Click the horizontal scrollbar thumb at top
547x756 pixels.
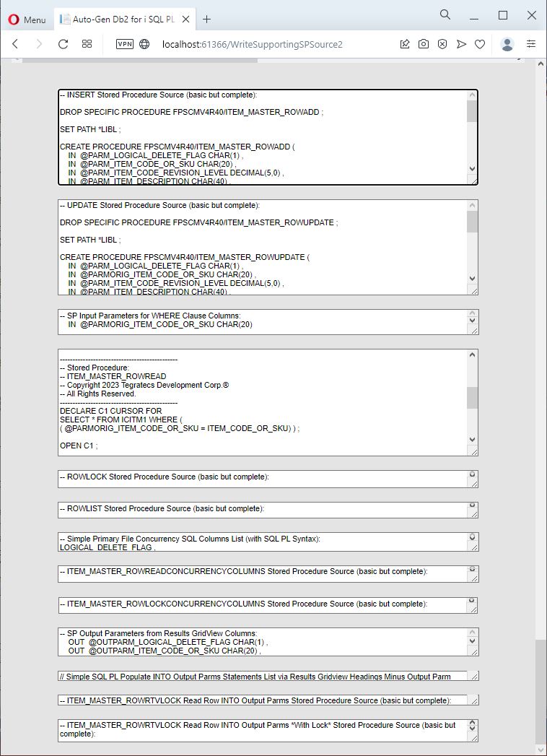tap(140, 60)
